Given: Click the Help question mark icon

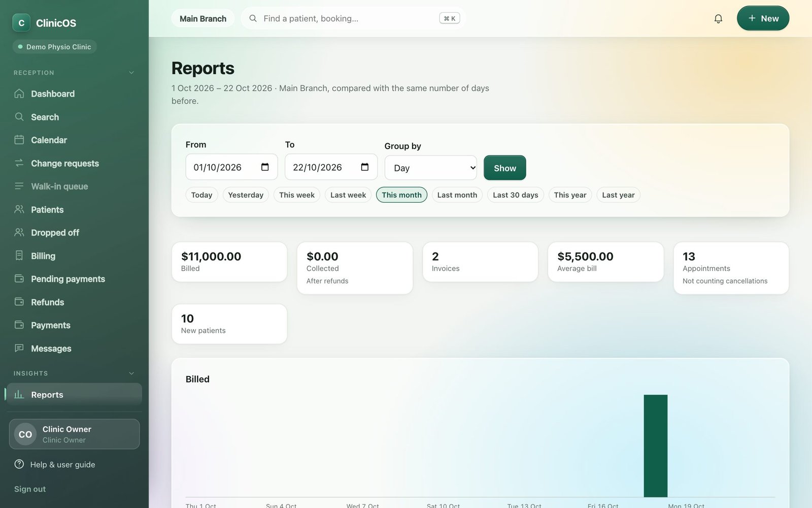Looking at the screenshot, I should click(x=19, y=464).
